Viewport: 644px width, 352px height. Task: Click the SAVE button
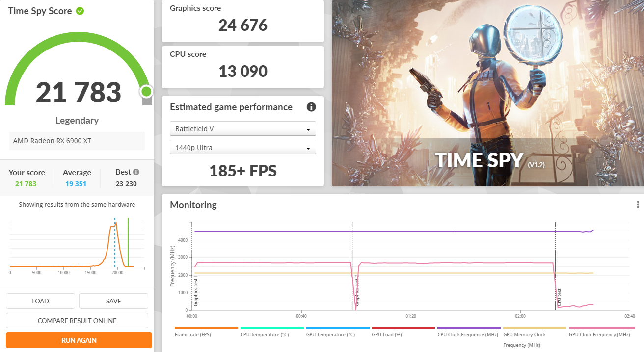click(x=113, y=301)
